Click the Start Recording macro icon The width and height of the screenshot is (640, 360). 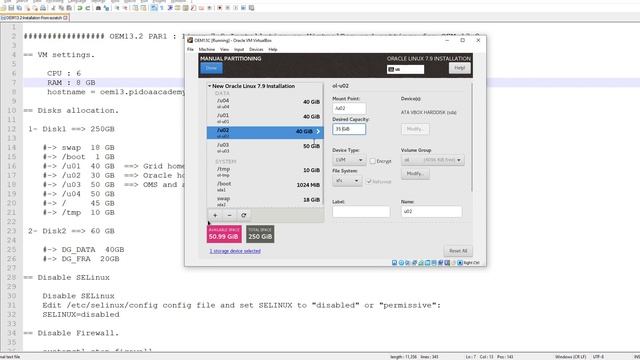220,8
